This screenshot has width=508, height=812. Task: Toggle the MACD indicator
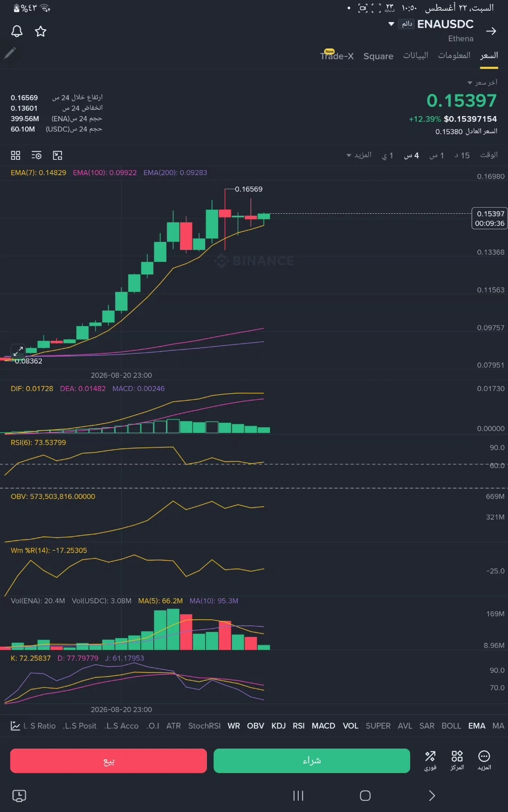[x=324, y=726]
